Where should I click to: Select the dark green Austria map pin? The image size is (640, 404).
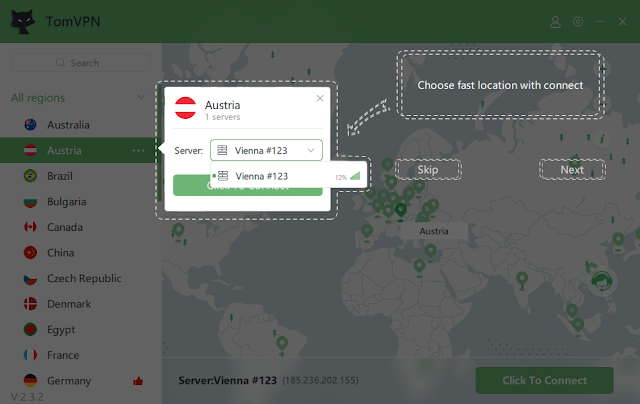[401, 211]
